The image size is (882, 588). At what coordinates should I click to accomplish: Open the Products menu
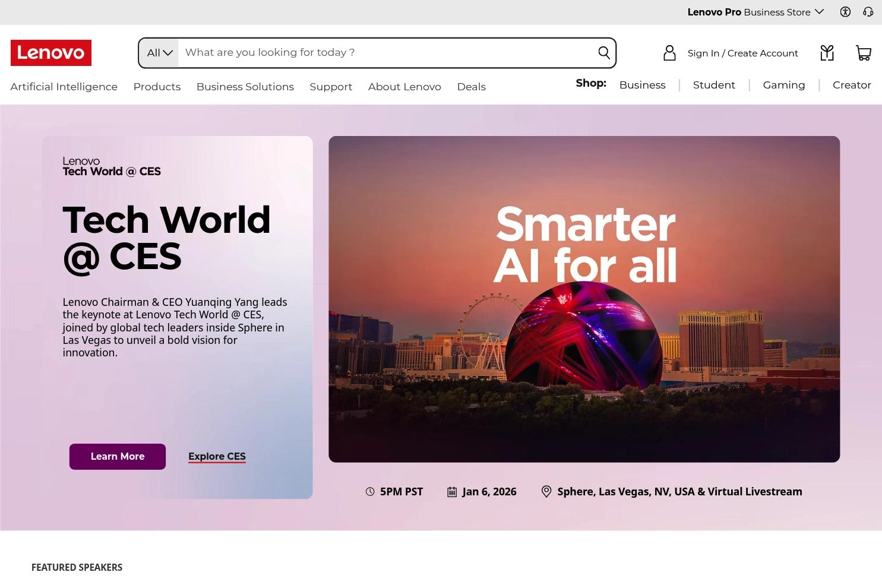tap(157, 87)
